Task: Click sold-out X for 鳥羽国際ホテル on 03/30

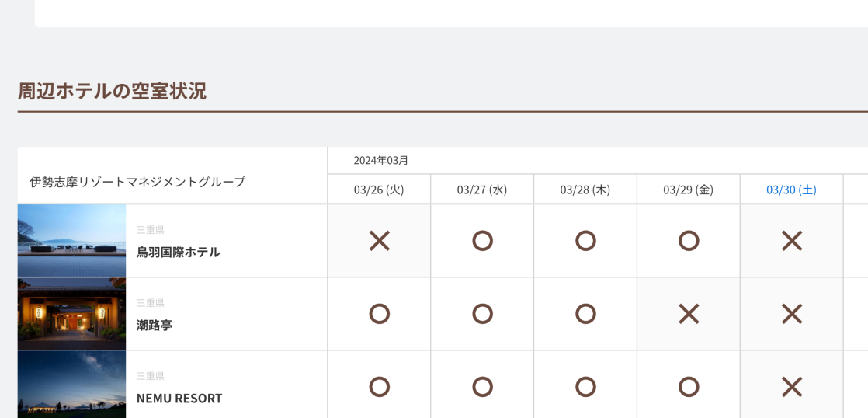Action: pyautogui.click(x=791, y=241)
